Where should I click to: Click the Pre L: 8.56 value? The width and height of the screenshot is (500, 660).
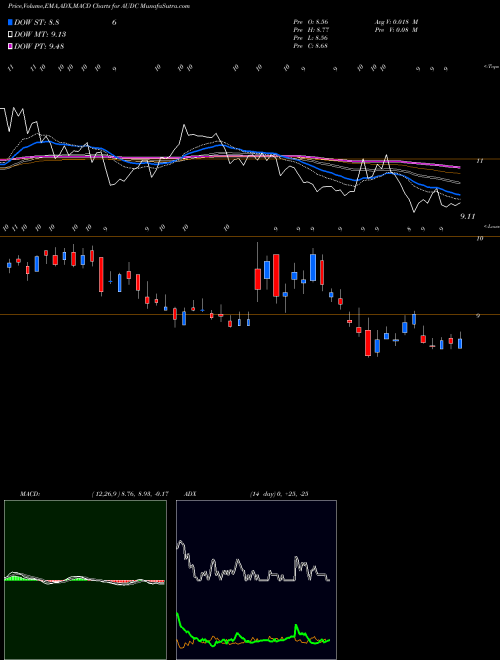pyautogui.click(x=311, y=38)
